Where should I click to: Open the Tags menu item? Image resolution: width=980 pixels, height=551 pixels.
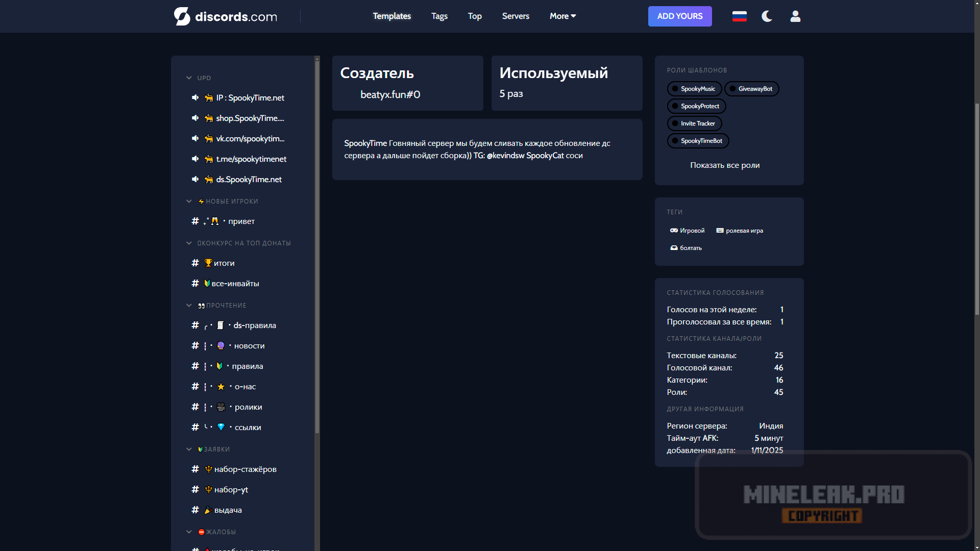(x=439, y=16)
